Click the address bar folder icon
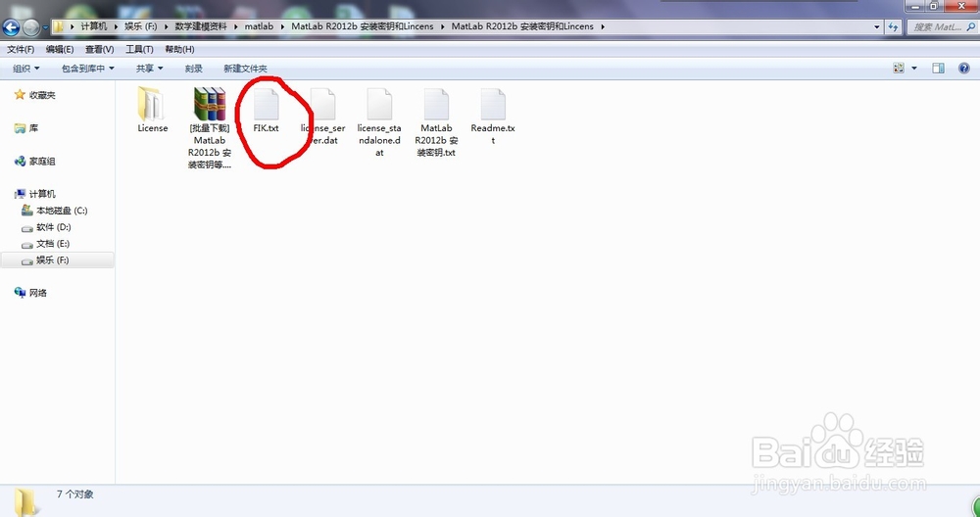Screen dimensions: 980x517 (58, 26)
